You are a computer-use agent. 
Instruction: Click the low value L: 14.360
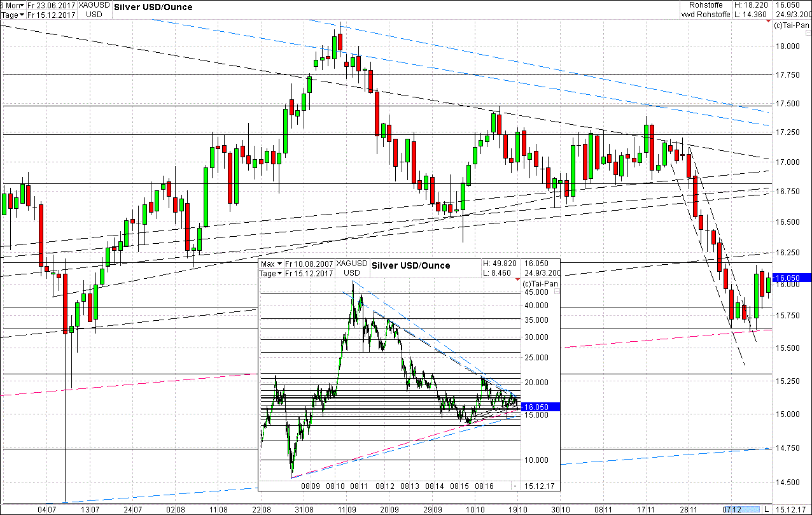pyautogui.click(x=750, y=14)
